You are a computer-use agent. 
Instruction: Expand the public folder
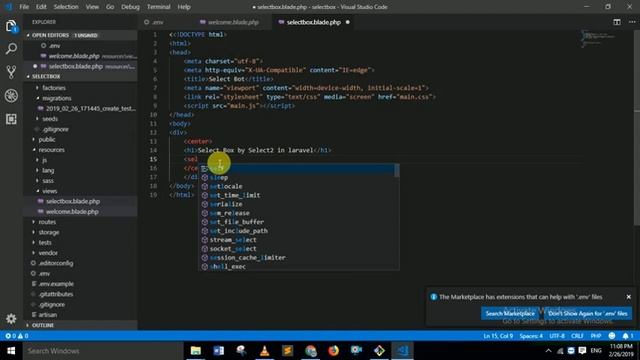[47, 140]
